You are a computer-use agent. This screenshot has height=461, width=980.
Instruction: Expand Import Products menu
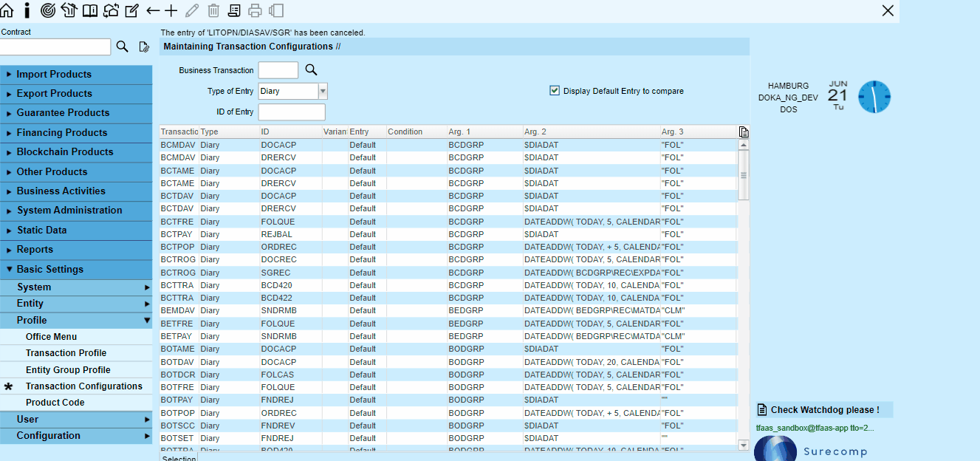click(x=76, y=74)
